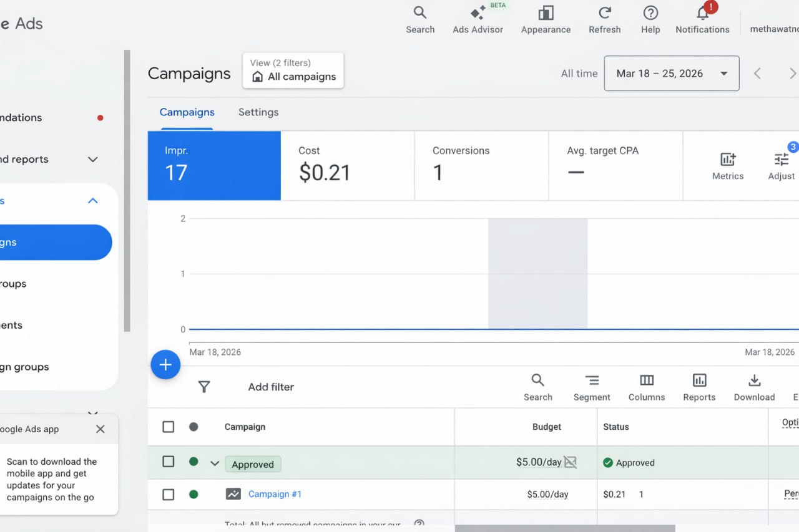Open the Mar 18 – 25, 2026 date dropdown

671,74
